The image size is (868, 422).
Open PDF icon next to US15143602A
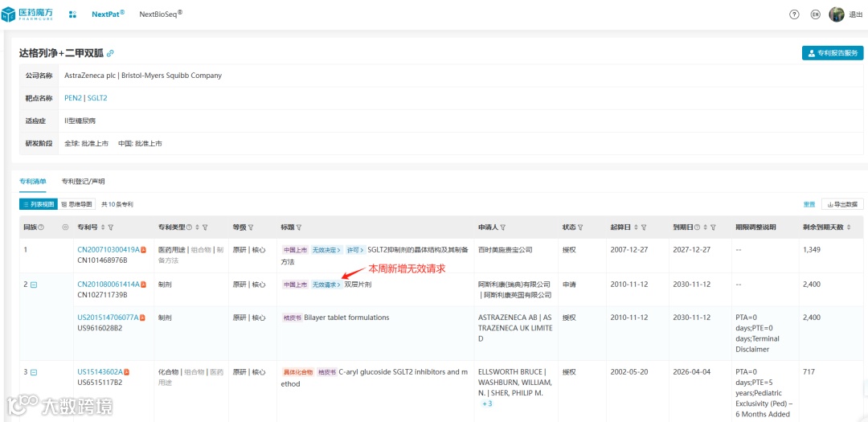pyautogui.click(x=127, y=372)
